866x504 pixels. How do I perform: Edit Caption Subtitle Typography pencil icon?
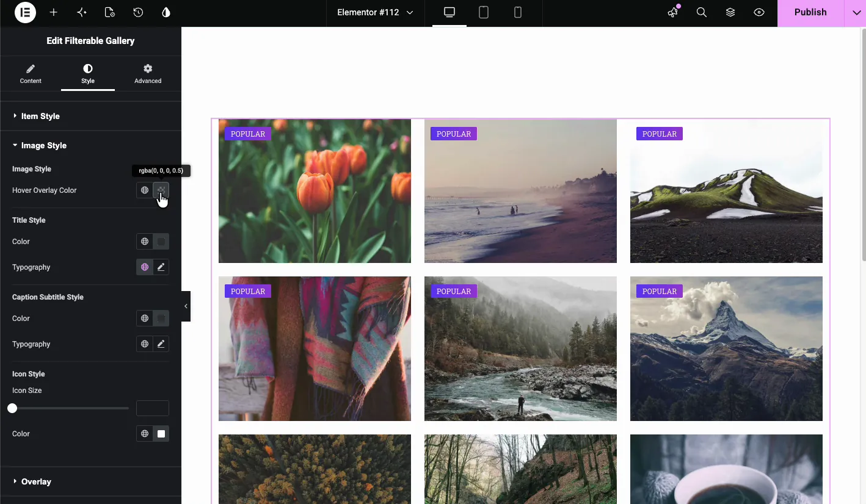click(x=161, y=344)
